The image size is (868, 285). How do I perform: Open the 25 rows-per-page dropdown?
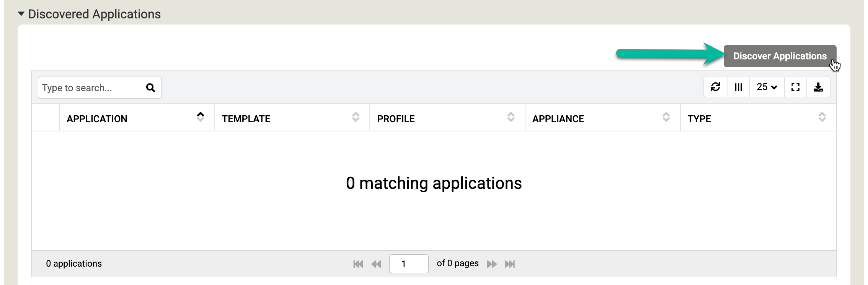(x=767, y=87)
